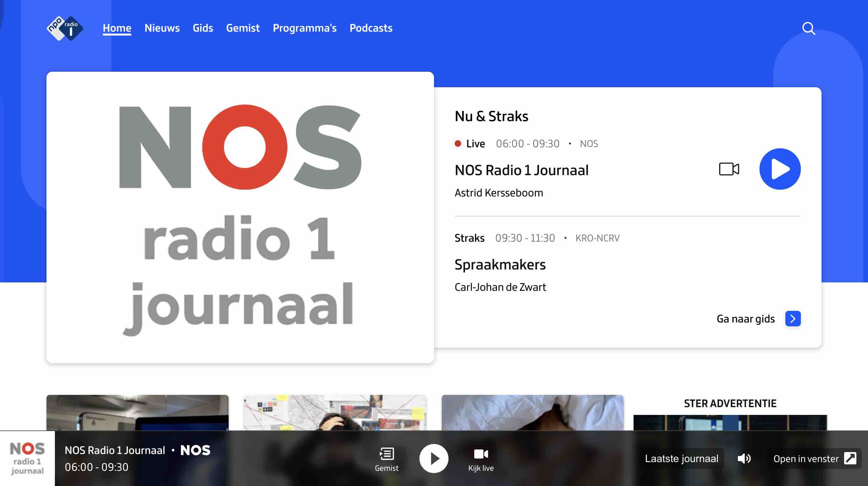Mute audio with the speaker icon
868x486 pixels.
[x=744, y=459]
